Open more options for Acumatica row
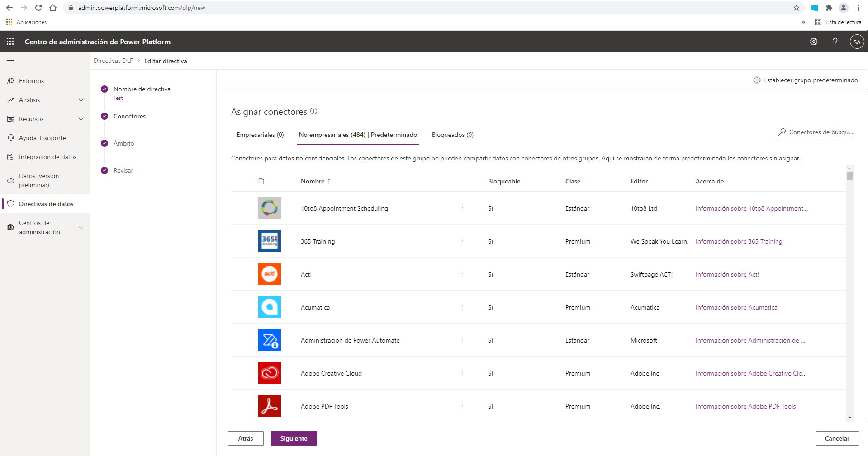Viewport: 868px width, 456px height. point(463,307)
